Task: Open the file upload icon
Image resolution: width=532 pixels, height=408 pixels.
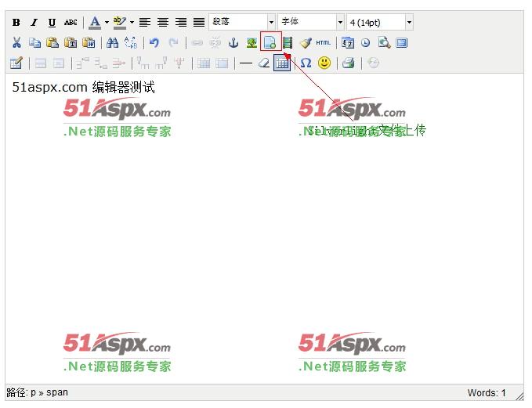Action: pyautogui.click(x=270, y=43)
